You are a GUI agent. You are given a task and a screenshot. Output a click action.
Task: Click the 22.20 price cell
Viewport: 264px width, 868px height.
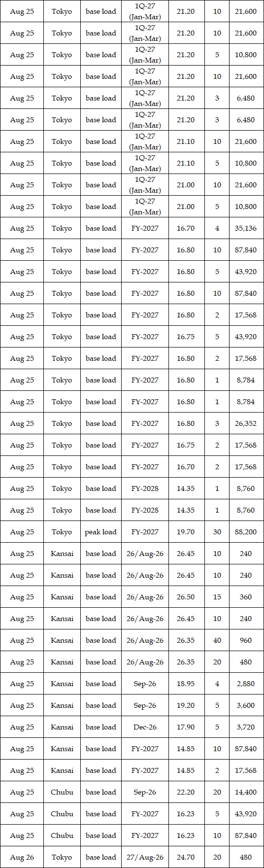(x=186, y=792)
